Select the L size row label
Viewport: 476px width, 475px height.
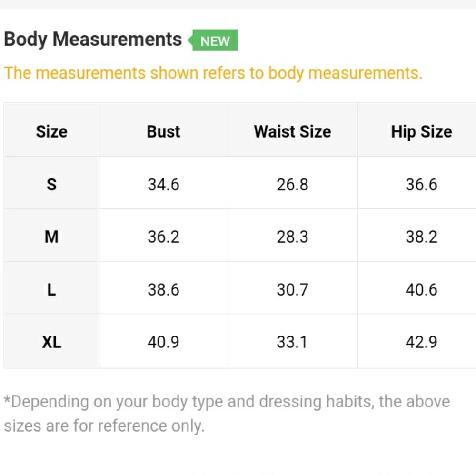click(x=51, y=289)
